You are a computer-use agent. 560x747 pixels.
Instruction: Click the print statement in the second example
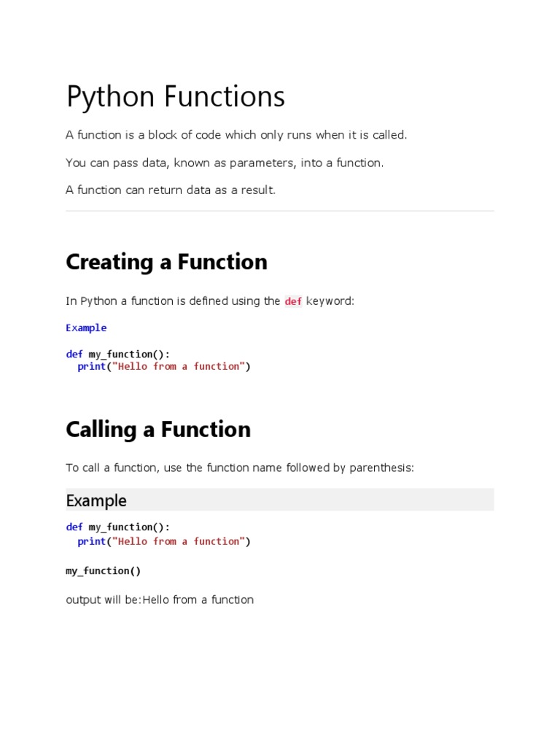tap(164, 541)
